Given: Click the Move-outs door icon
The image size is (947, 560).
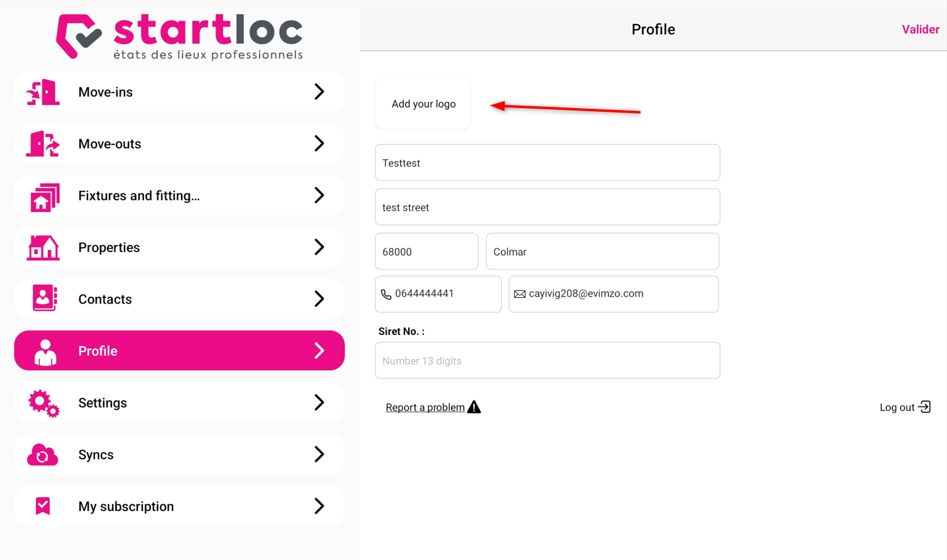Looking at the screenshot, I should coord(43,144).
